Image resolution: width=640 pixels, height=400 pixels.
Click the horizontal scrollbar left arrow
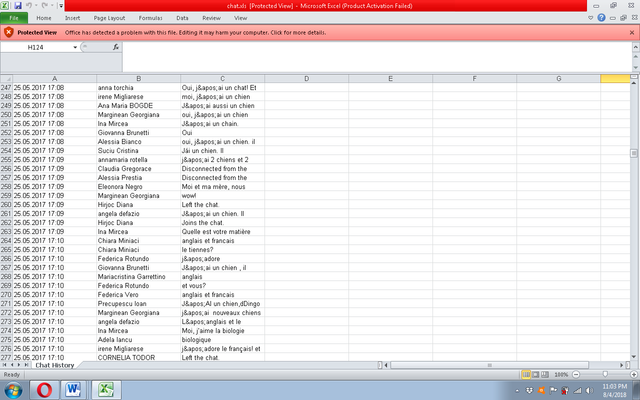[x=386, y=365]
